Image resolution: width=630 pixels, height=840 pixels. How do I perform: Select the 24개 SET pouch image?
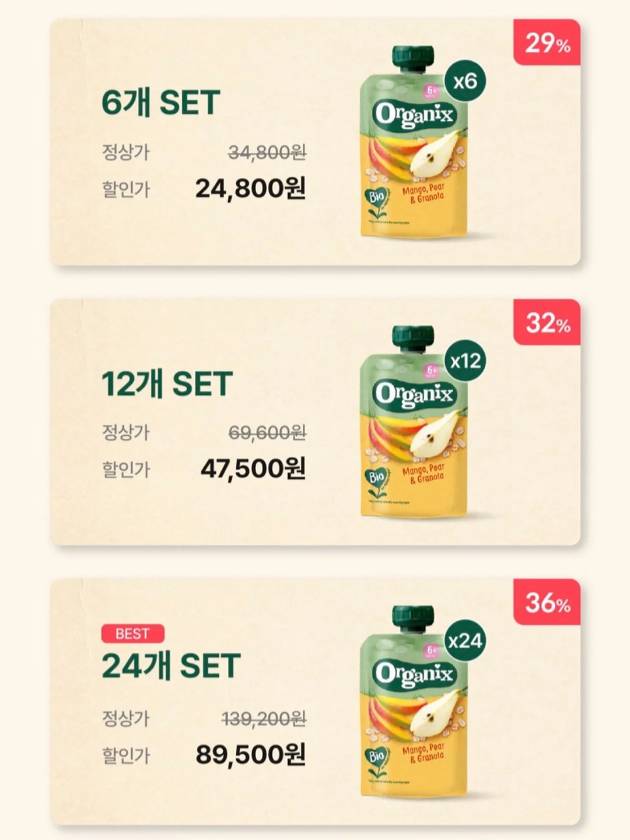[414, 702]
